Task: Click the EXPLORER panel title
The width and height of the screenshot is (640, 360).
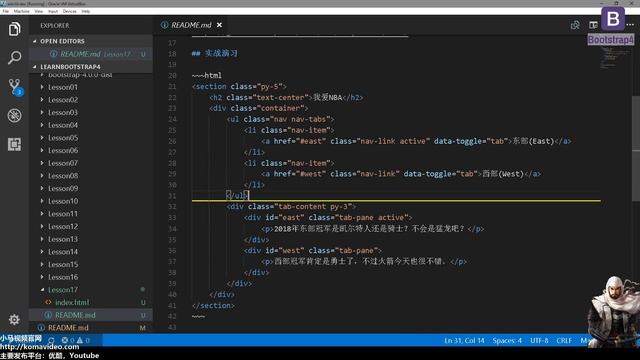Action: (x=55, y=25)
